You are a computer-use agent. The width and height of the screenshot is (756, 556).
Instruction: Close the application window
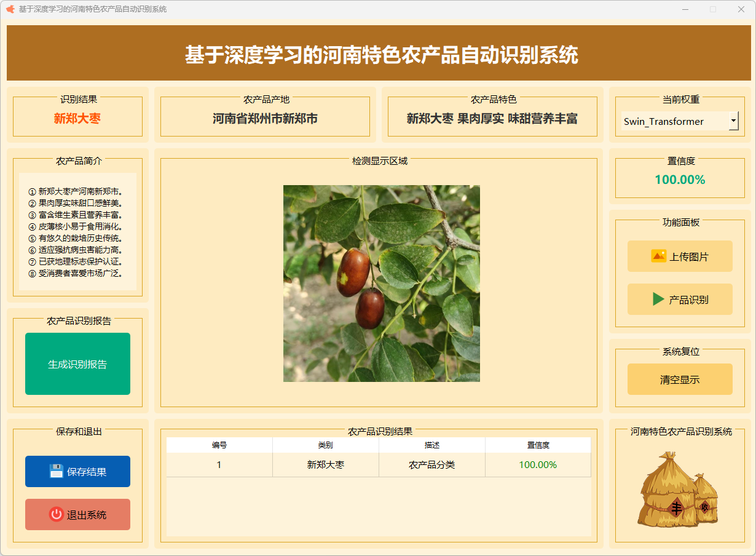(x=741, y=9)
